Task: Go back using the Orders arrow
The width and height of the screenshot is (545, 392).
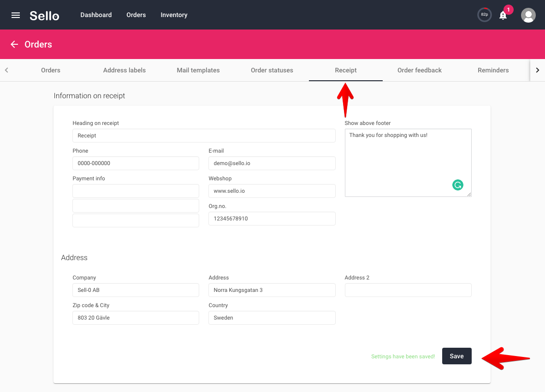Action: tap(14, 44)
